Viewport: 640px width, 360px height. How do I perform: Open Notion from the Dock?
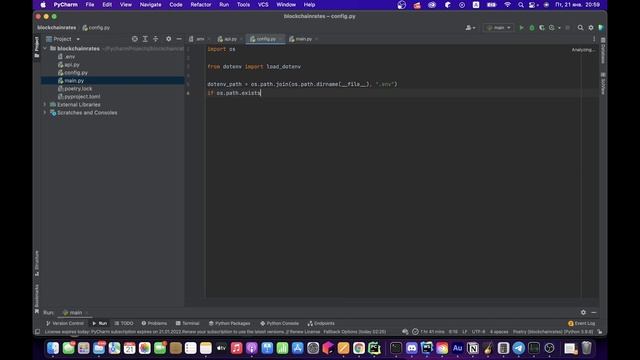(x=473, y=348)
